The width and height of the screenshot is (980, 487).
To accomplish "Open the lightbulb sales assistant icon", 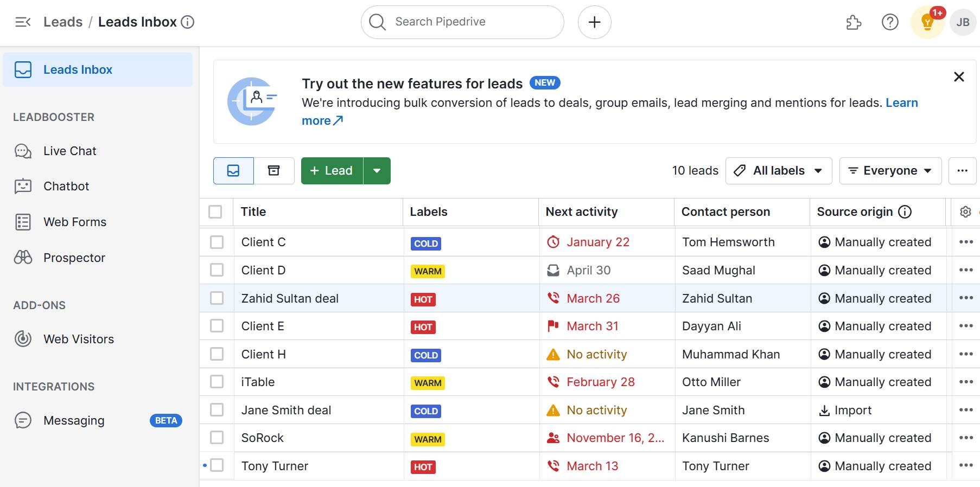I will pyautogui.click(x=927, y=22).
